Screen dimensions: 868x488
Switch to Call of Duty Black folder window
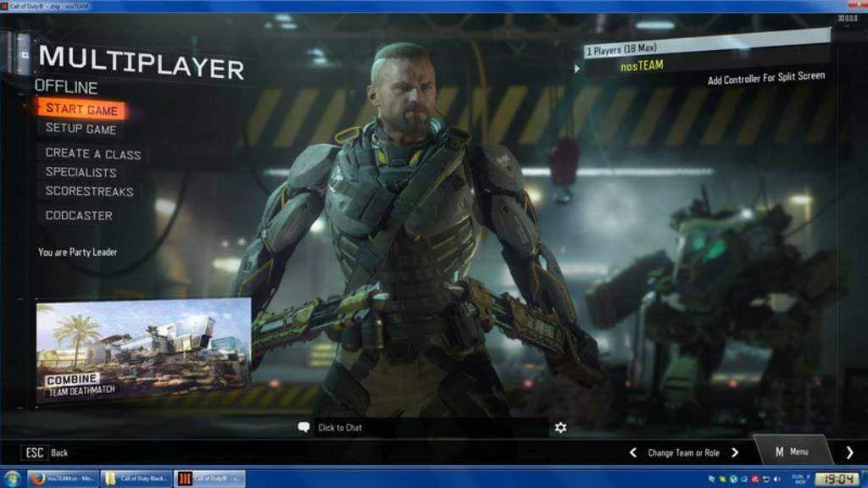click(x=136, y=479)
